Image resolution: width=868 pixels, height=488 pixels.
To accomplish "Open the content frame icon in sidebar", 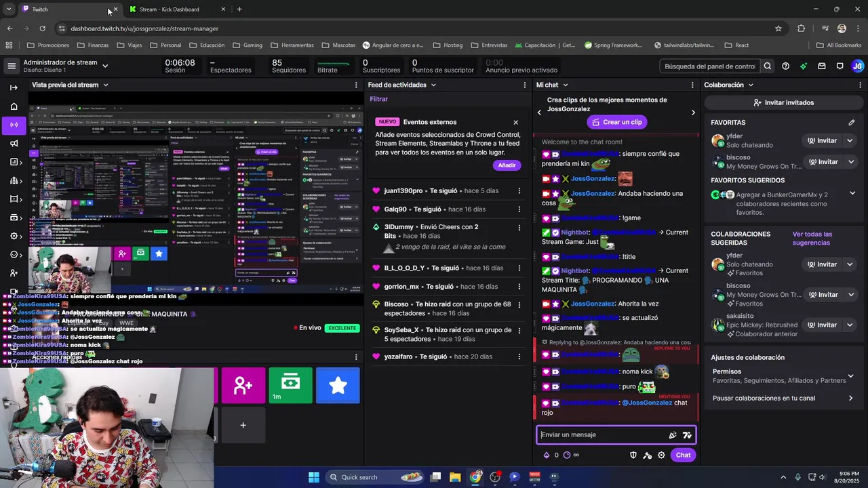I will [14, 199].
